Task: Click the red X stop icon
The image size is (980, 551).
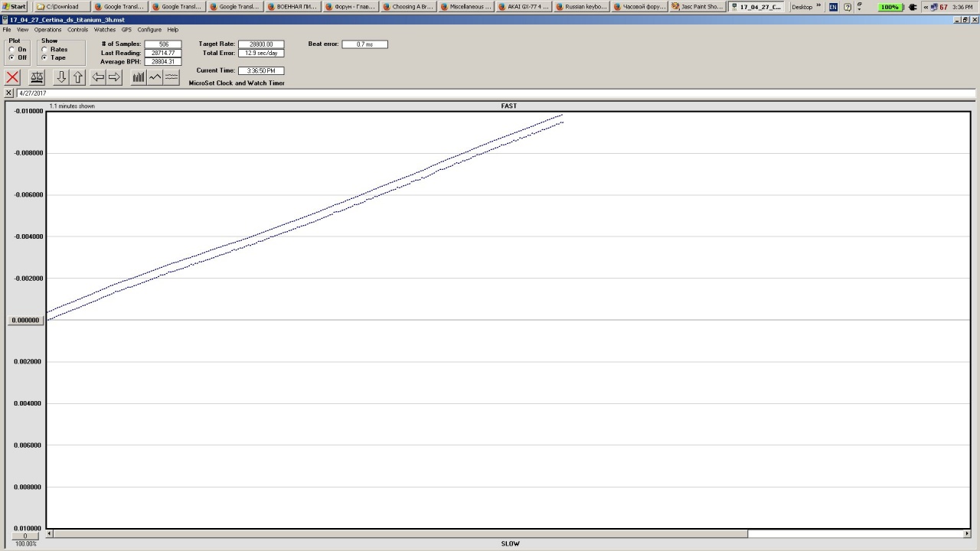Action: (x=12, y=77)
